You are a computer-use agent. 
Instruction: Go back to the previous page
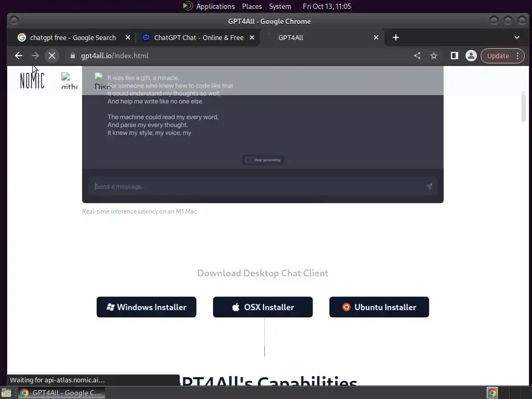pos(19,56)
